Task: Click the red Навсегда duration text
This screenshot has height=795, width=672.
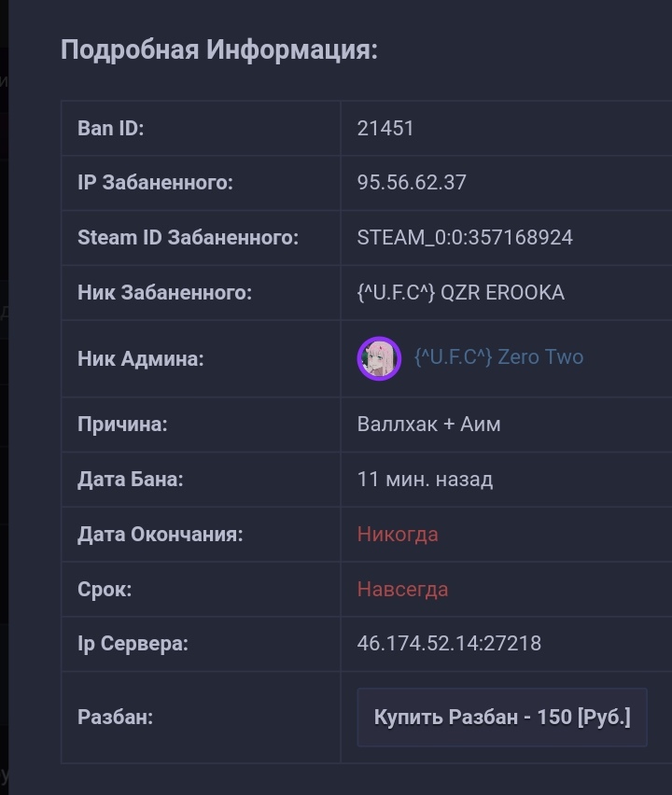Action: pos(402,589)
